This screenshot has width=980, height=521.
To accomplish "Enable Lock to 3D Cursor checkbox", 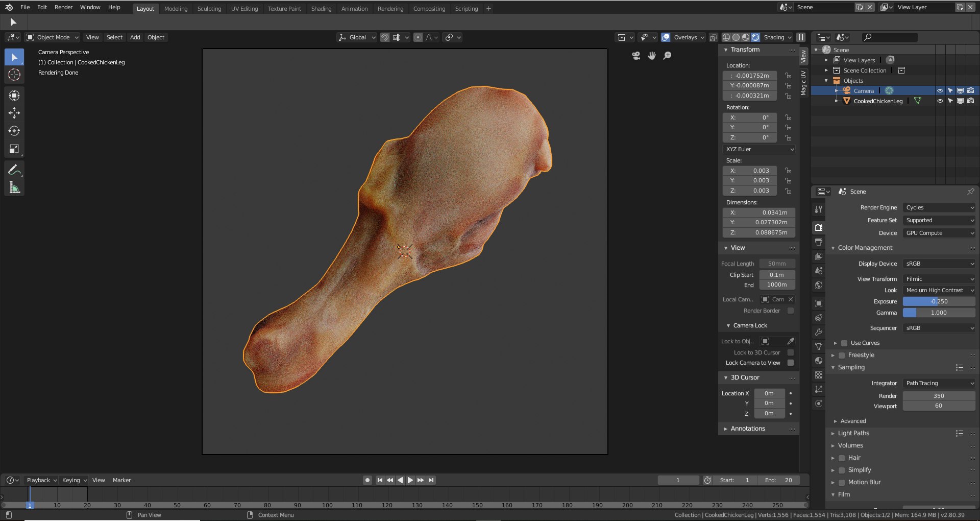I will click(791, 352).
